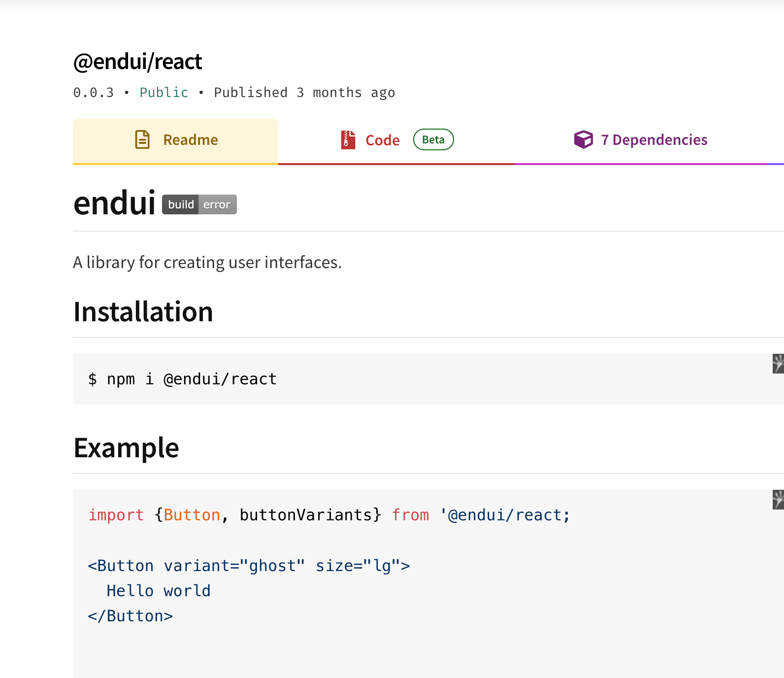Click Published 3 months ago text
Screen dimensions: 784x678
(304, 93)
